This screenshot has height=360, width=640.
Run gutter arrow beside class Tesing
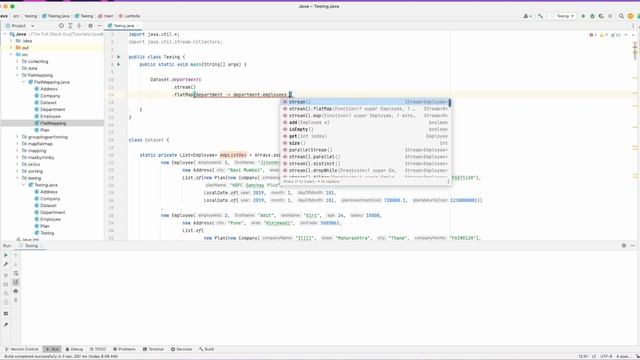(x=119, y=57)
